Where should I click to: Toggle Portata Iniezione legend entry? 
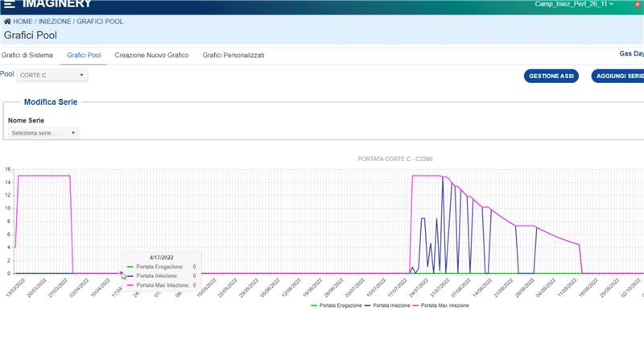tap(387, 305)
